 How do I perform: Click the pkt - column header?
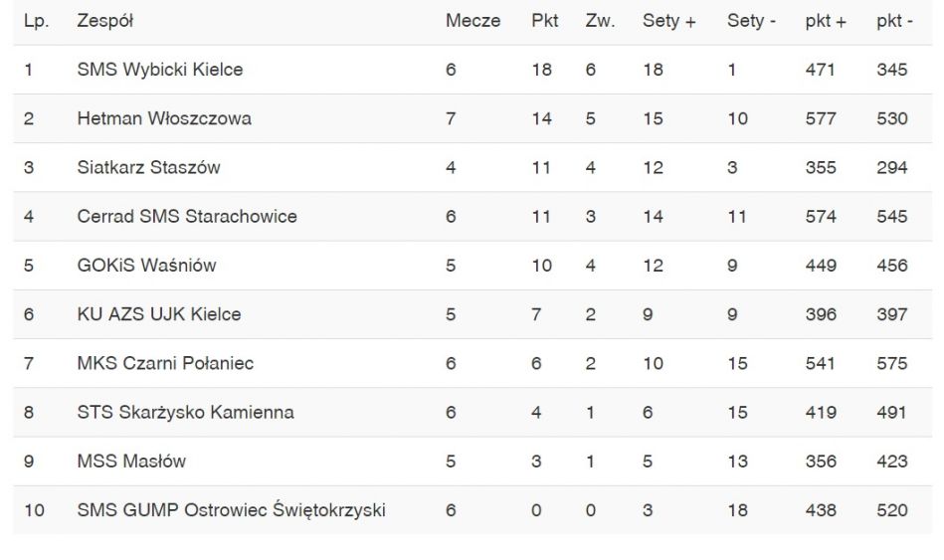coord(894,21)
